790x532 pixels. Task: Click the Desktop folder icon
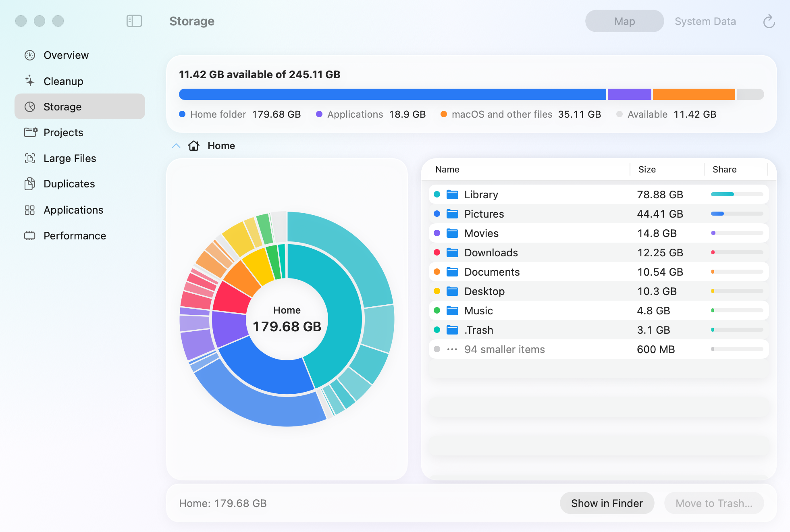[x=452, y=291]
